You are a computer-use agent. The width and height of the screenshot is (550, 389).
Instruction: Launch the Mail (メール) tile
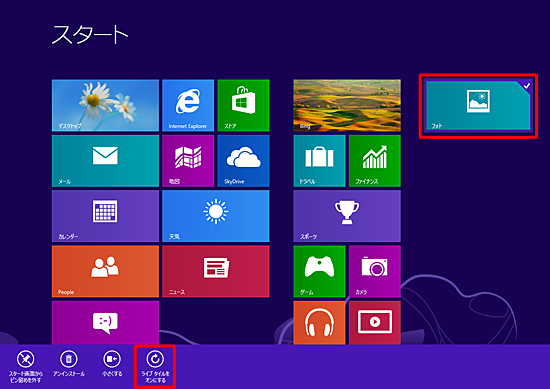105,161
